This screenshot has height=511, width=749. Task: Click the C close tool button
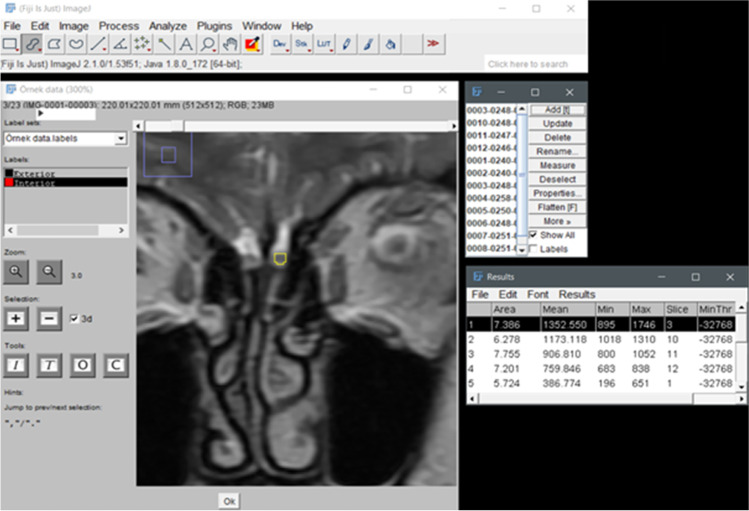click(x=116, y=365)
